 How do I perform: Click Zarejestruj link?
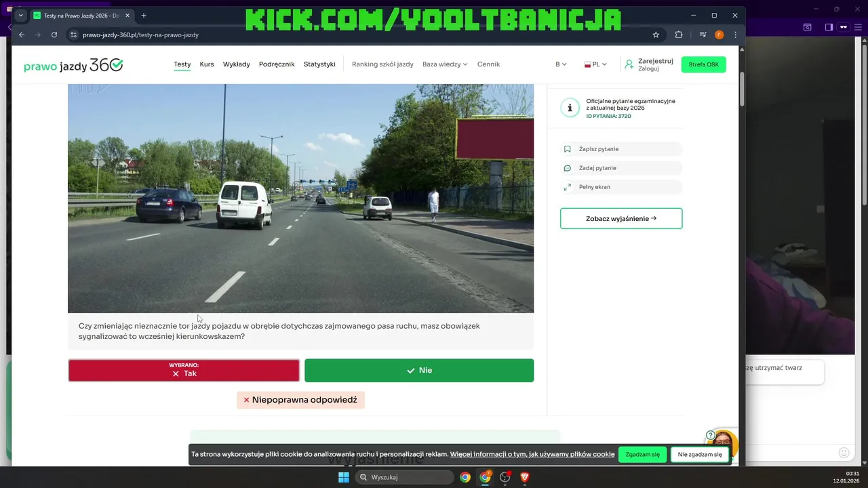point(656,61)
